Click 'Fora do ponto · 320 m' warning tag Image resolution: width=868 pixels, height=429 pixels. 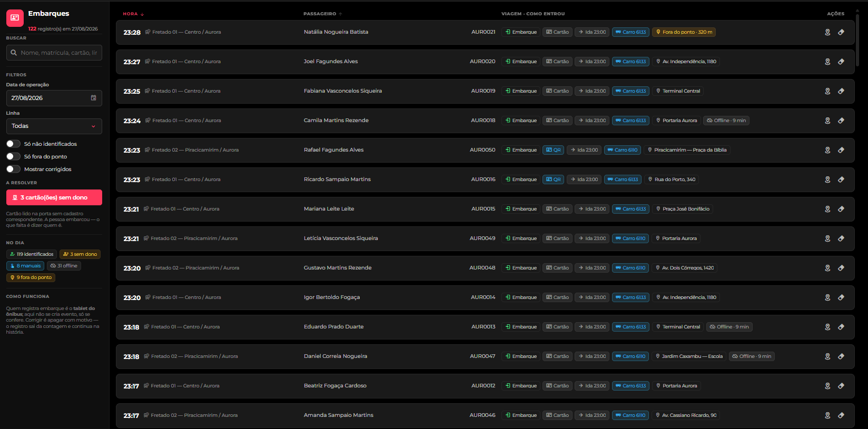click(684, 32)
